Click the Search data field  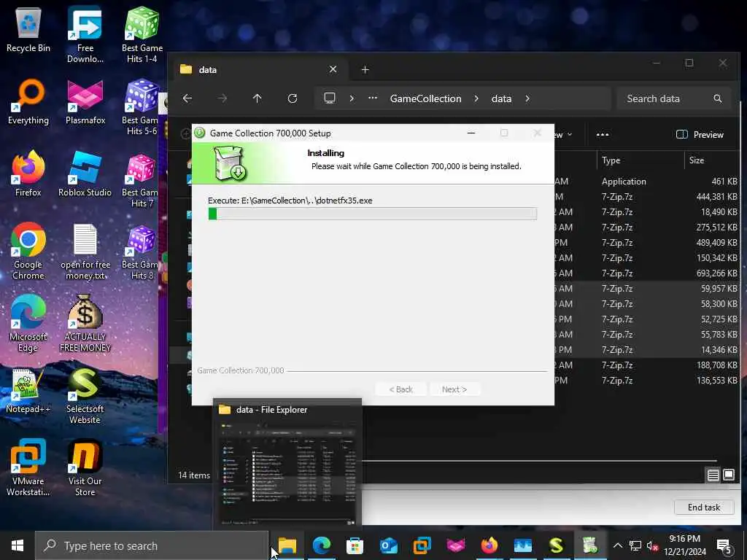(673, 98)
